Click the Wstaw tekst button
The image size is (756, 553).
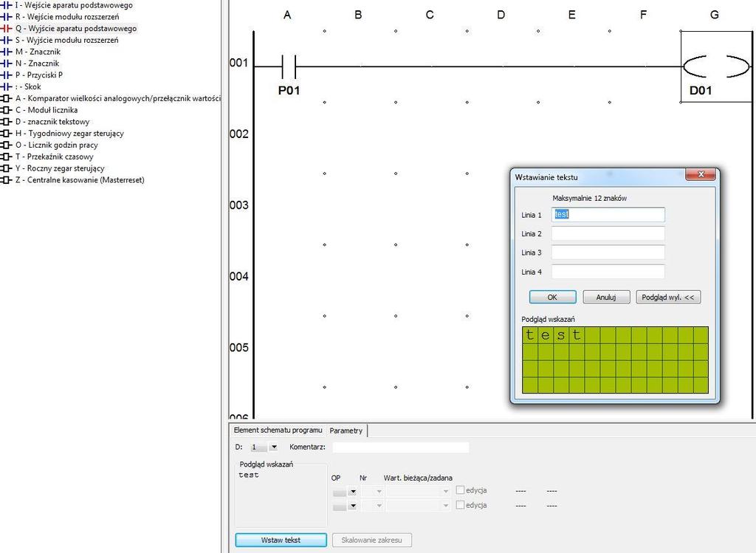281,540
